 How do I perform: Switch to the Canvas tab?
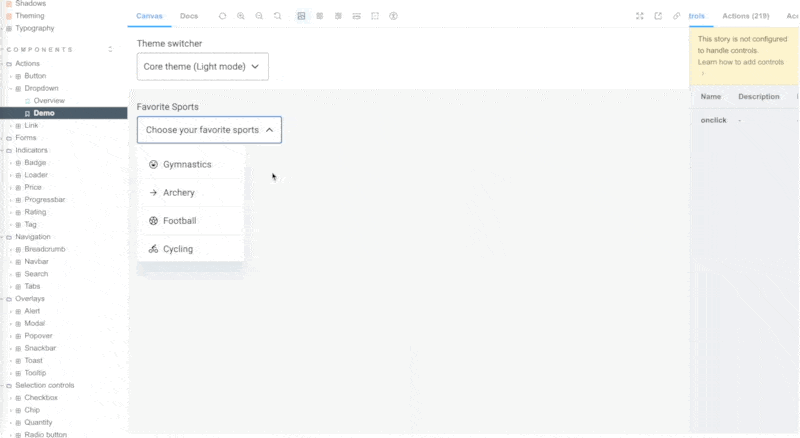point(149,16)
